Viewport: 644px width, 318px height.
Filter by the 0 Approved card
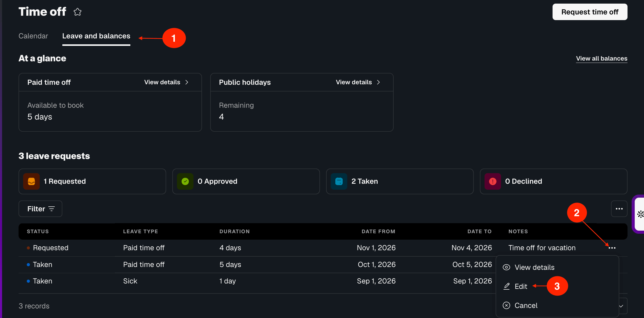click(246, 181)
